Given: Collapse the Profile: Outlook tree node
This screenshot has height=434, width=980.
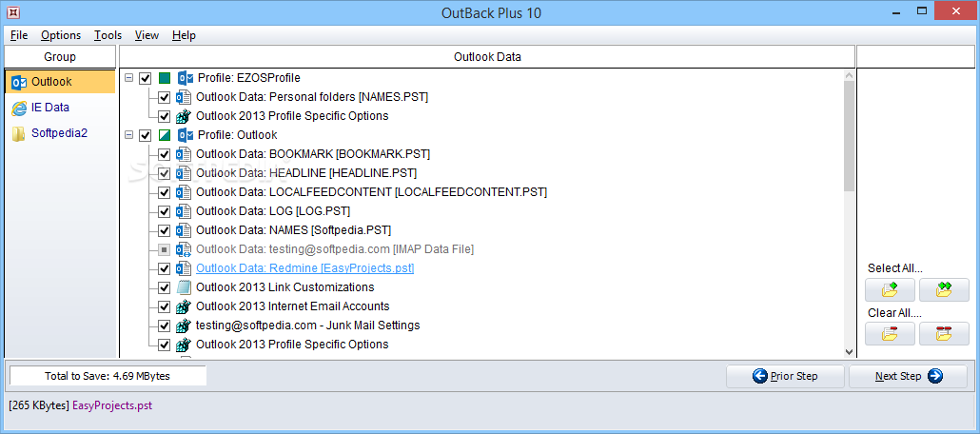Looking at the screenshot, I should 128,135.
